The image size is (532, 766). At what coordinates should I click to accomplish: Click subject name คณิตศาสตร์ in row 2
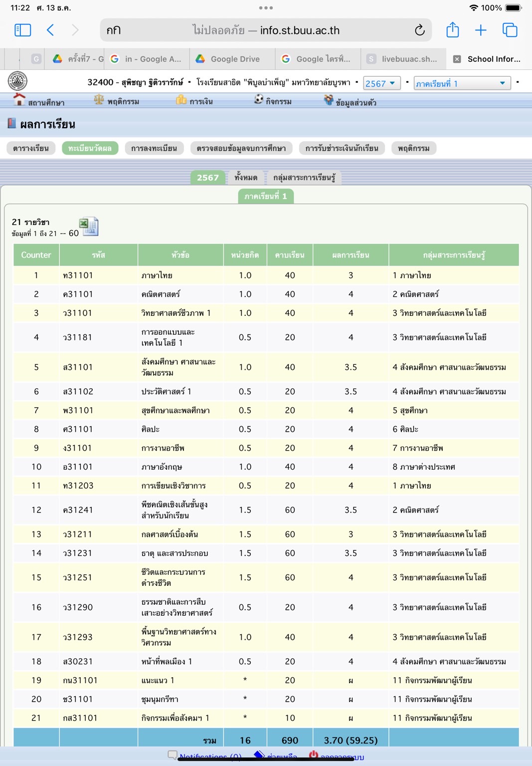coord(161,294)
